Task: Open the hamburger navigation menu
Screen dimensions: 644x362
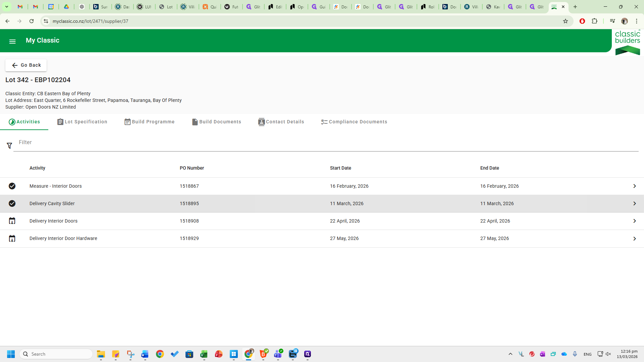Action: pos(12,42)
